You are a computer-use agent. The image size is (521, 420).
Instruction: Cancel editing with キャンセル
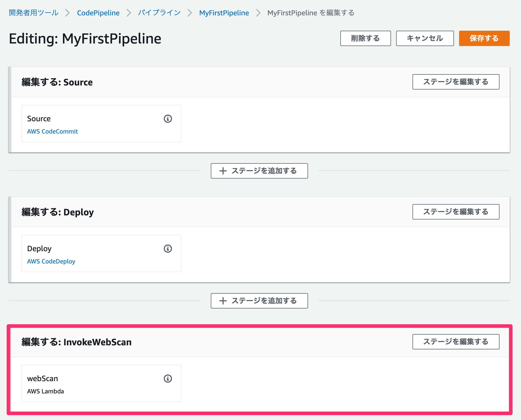click(425, 38)
